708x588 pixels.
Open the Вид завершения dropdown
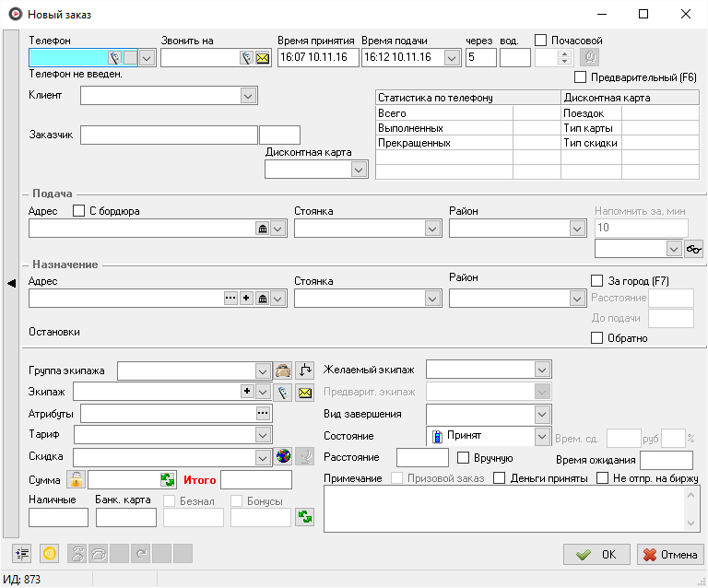pos(542,414)
